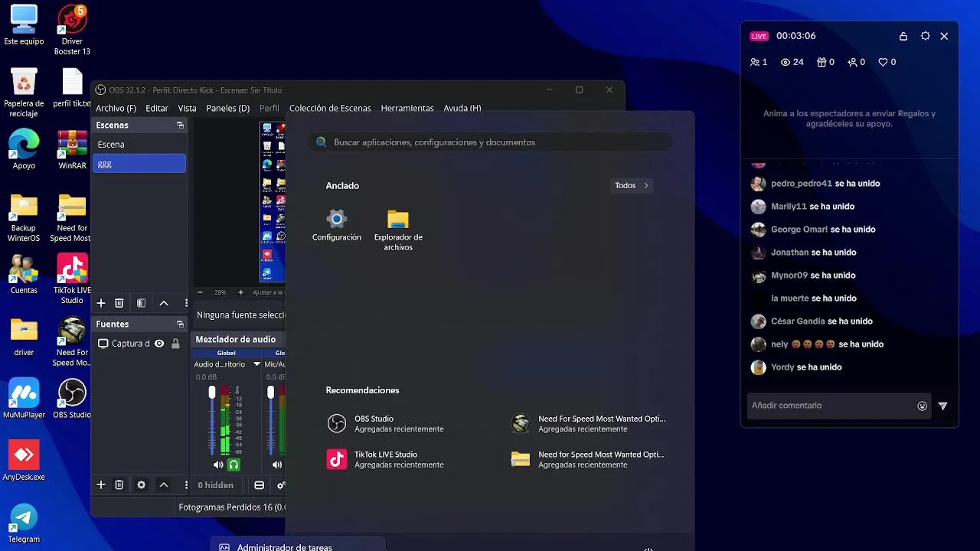Adjust Mic/Aux volume fader
The image size is (980, 551).
pos(270,392)
